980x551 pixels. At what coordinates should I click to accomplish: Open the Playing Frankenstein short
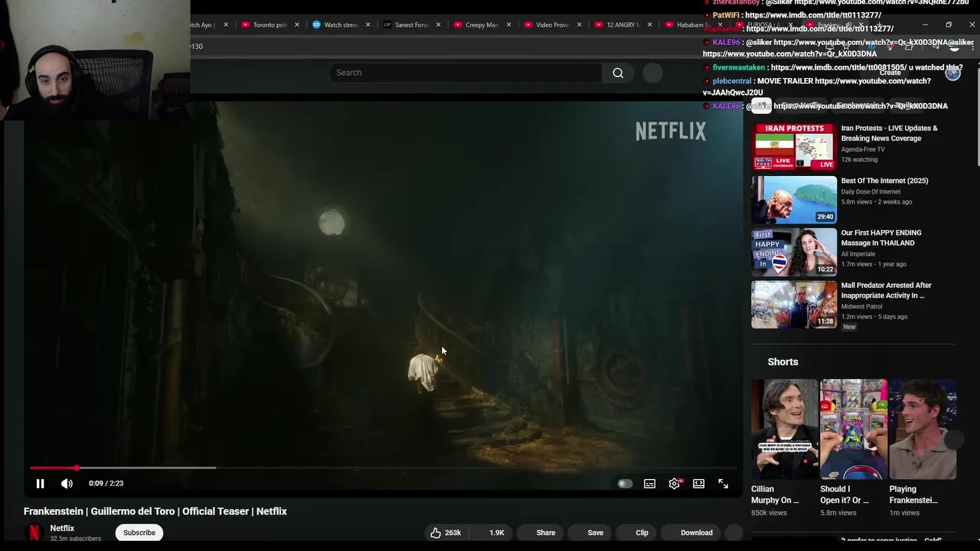[923, 429]
